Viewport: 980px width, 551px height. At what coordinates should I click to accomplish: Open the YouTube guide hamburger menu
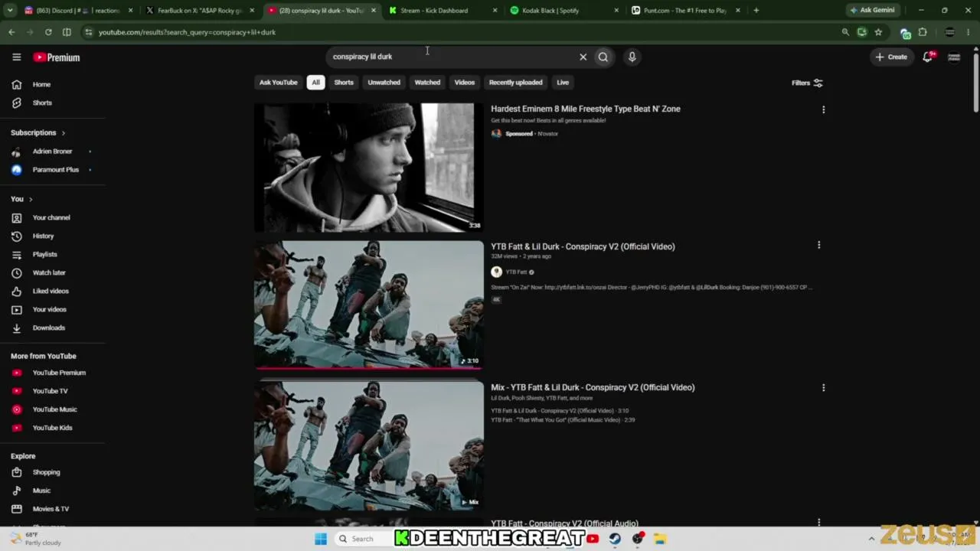pos(16,57)
